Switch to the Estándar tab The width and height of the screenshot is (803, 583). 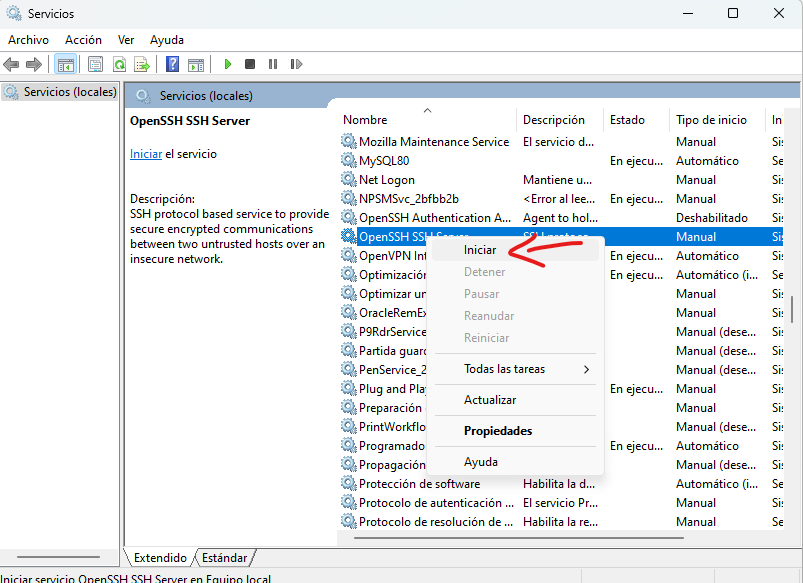click(x=224, y=557)
